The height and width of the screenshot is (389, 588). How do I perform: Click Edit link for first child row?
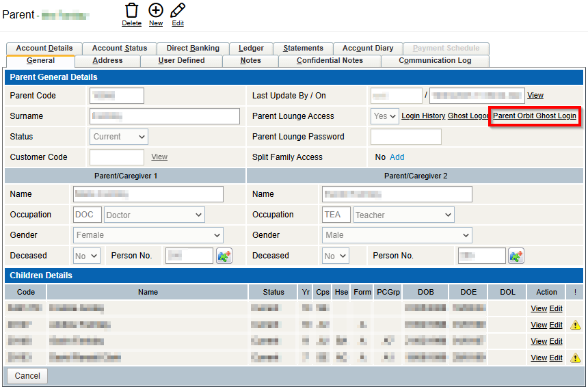[x=556, y=309]
